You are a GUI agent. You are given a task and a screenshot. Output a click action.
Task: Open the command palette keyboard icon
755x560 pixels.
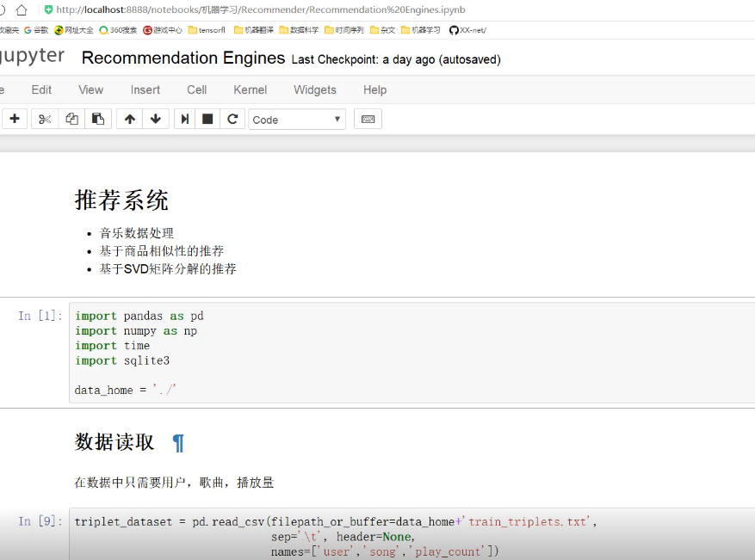tap(368, 120)
